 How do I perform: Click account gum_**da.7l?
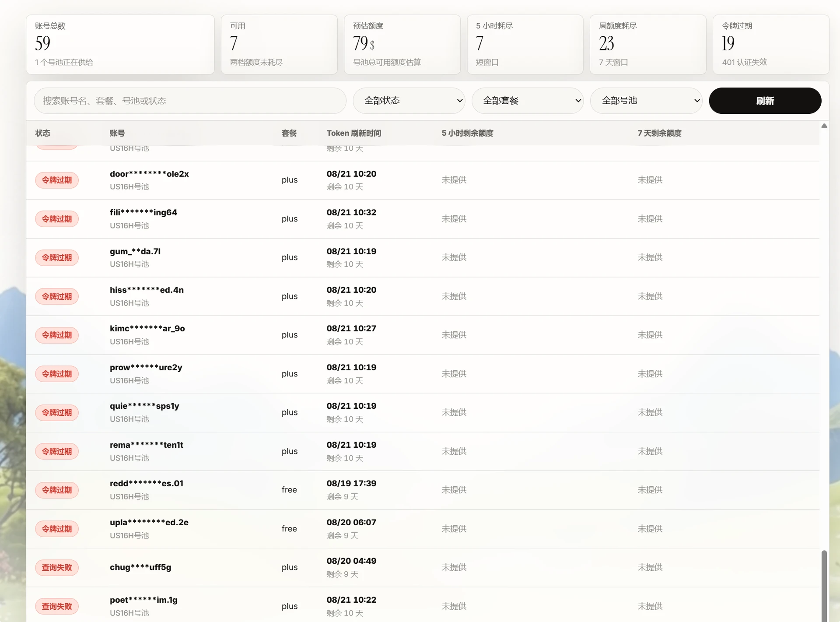[x=135, y=251]
